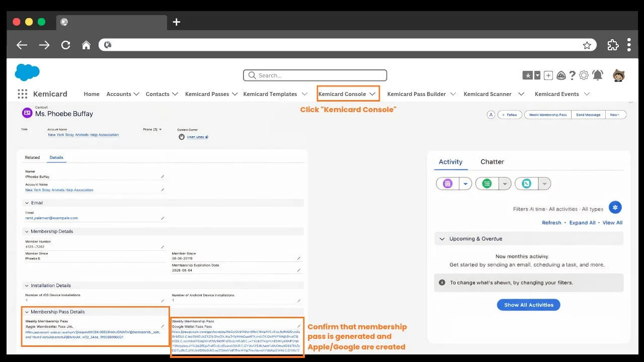Edit the Apple Wallet Pass URL pencil

[163, 326]
